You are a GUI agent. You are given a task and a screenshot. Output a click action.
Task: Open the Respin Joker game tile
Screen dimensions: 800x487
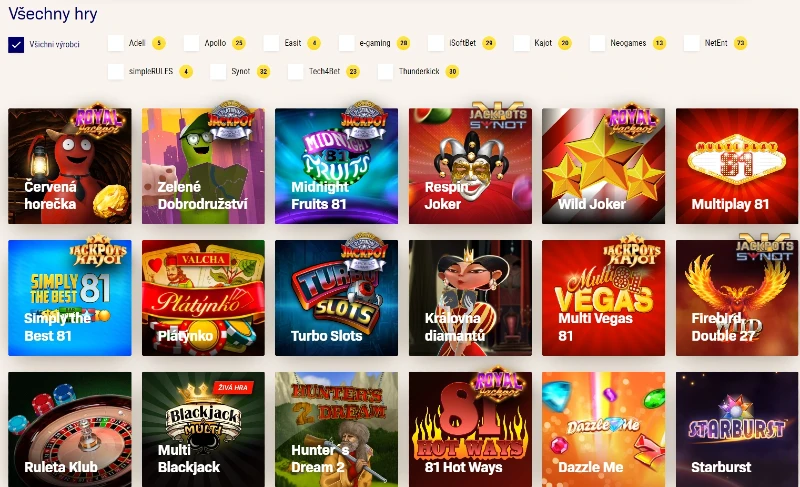point(470,166)
